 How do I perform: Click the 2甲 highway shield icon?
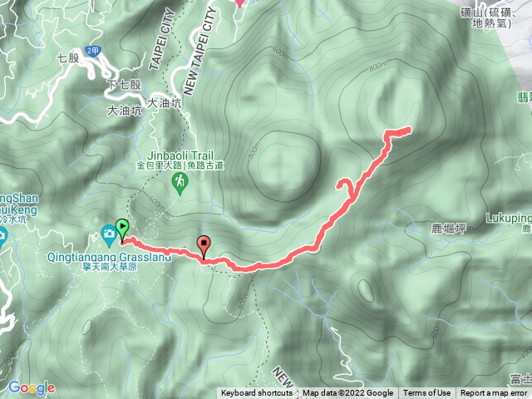[92, 51]
